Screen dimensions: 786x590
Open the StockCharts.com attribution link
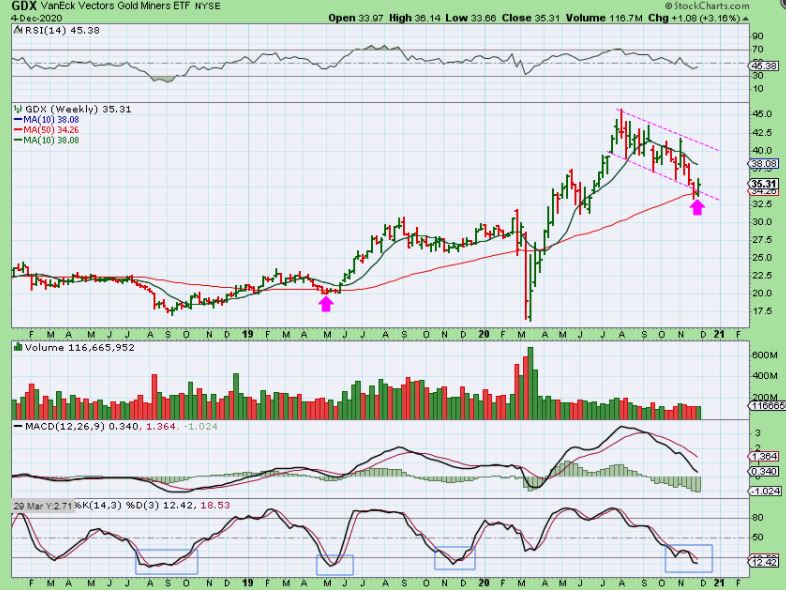click(707, 6)
